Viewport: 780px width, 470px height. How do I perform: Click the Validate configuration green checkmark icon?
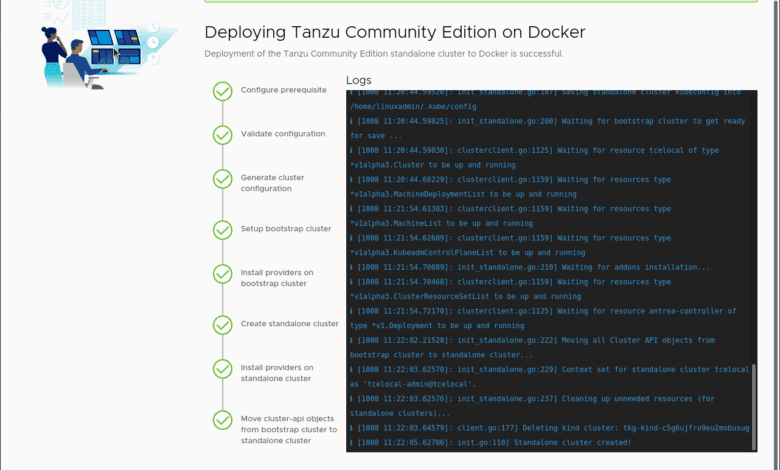222,135
